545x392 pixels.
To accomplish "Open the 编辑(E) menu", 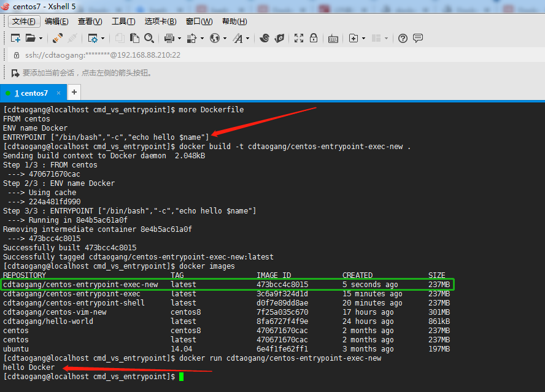I will point(56,21).
